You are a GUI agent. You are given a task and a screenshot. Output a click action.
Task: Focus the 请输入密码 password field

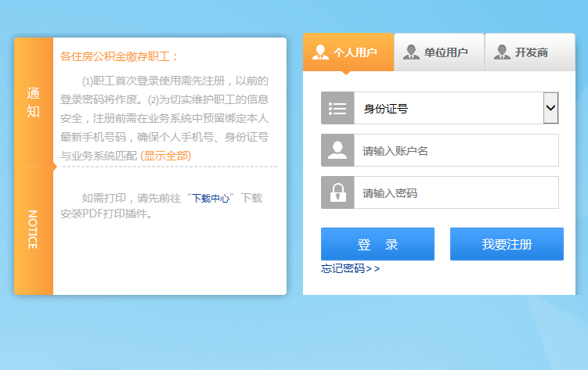456,192
